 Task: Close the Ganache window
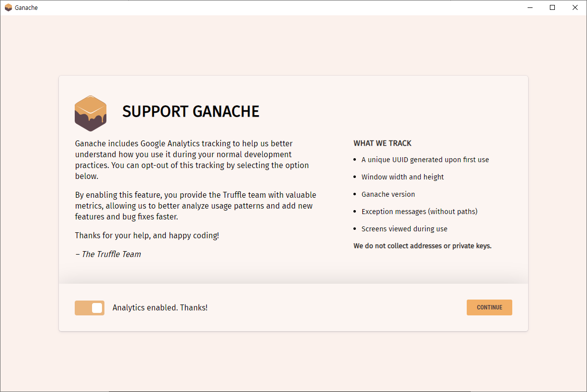[575, 7]
